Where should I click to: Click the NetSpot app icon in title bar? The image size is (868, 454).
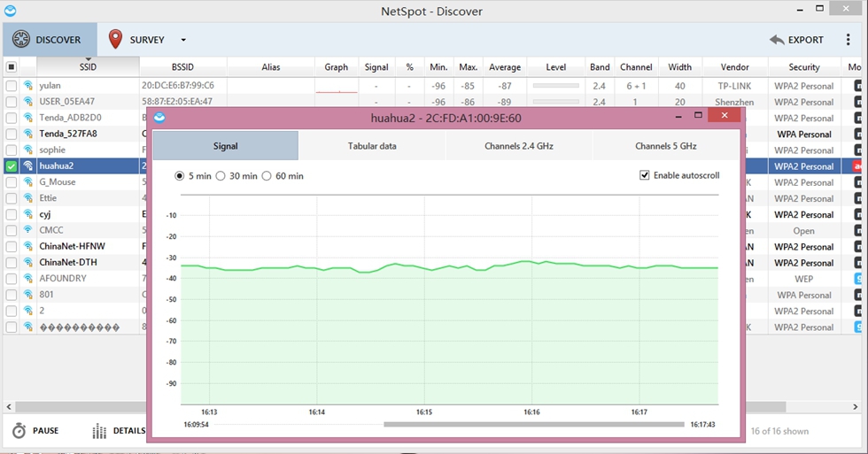click(x=10, y=11)
